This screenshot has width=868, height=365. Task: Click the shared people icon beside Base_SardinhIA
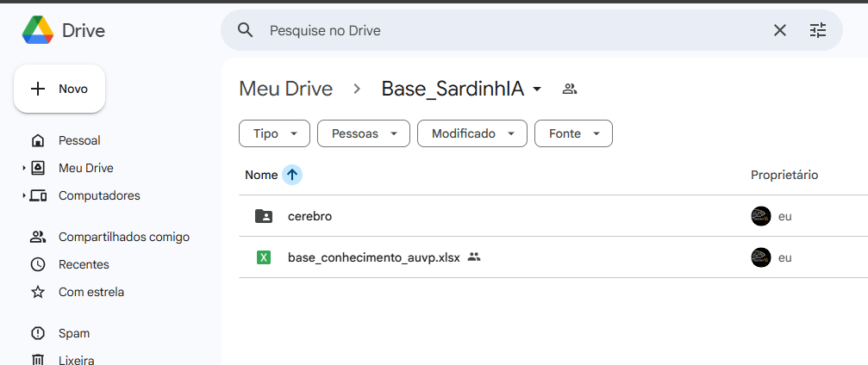pyautogui.click(x=569, y=89)
